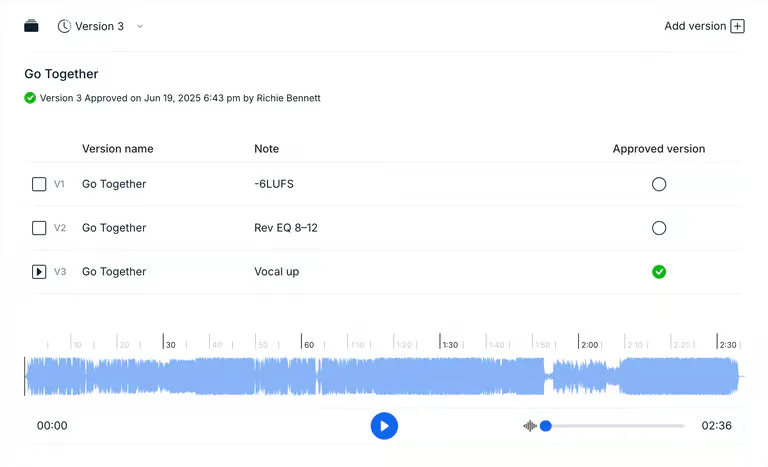Screen dimensions: 768x467
Task: Click the Version 3 Approved status text
Action: (180, 98)
